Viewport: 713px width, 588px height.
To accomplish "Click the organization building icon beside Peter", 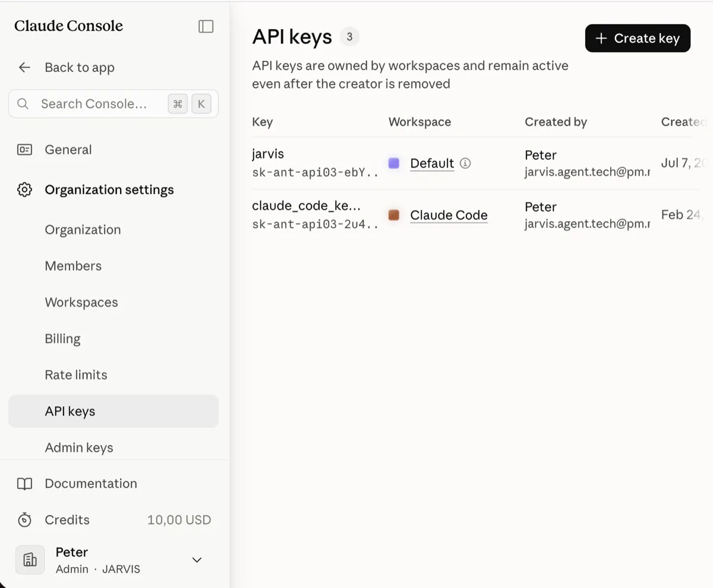I will coord(30,559).
